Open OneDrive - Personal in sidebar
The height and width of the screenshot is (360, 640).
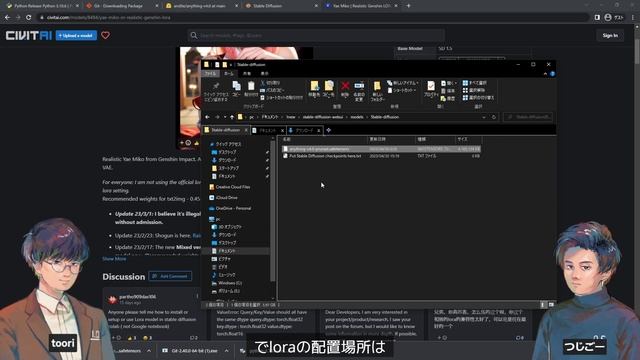[230, 208]
